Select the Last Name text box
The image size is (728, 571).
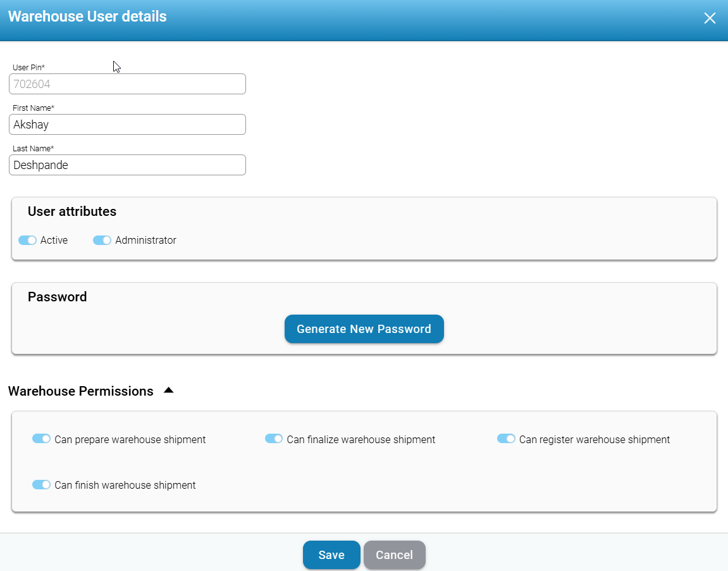[127, 165]
